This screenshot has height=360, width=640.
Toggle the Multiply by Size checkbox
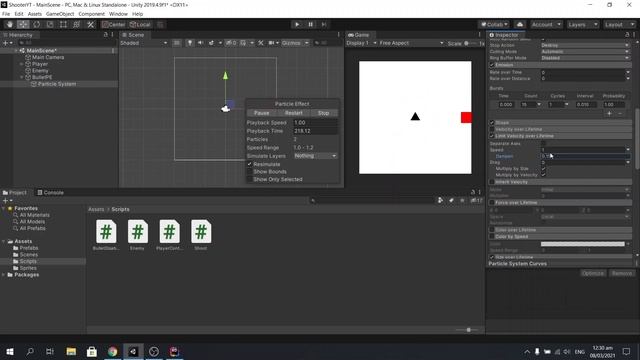click(x=543, y=169)
